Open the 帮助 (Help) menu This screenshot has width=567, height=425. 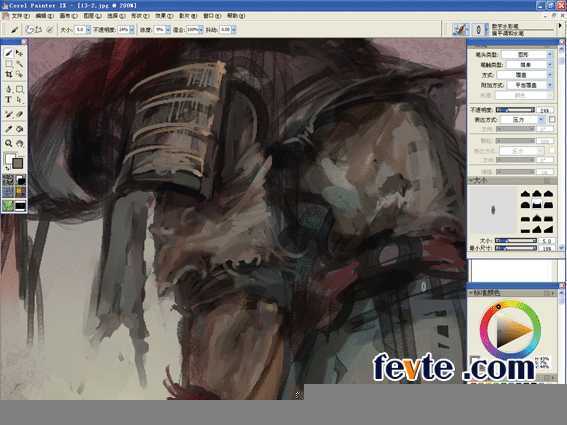pyautogui.click(x=236, y=16)
